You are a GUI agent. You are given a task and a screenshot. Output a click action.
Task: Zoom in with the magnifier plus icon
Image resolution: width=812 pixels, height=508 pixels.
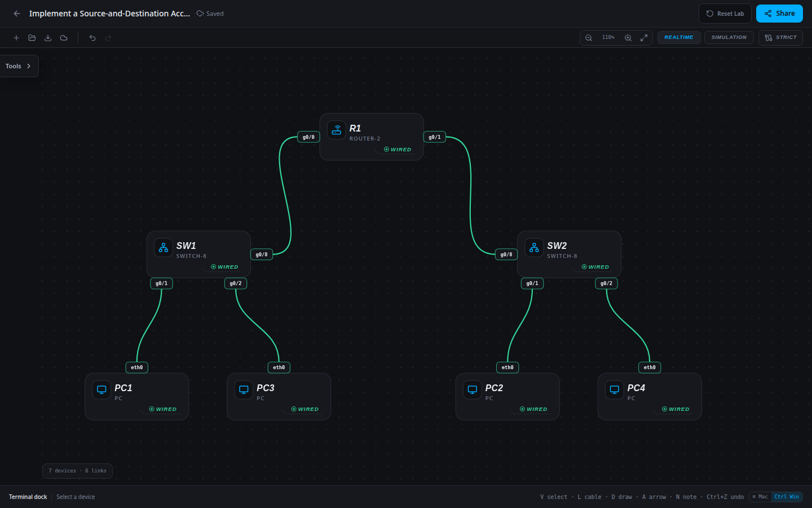click(x=628, y=38)
